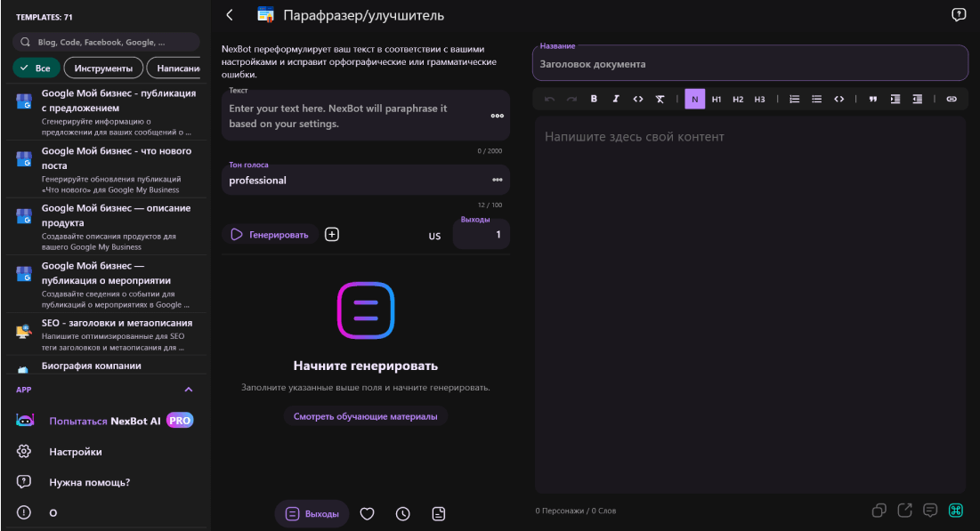980x531 pixels.
Task: Open the Биография компании template
Action: click(106, 366)
